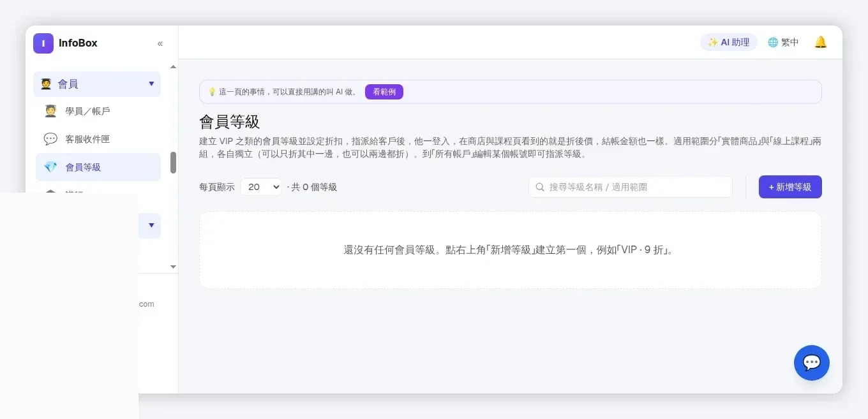The image size is (868, 419).
Task: Click the 共 0 個等級 count text
Action: click(x=314, y=187)
